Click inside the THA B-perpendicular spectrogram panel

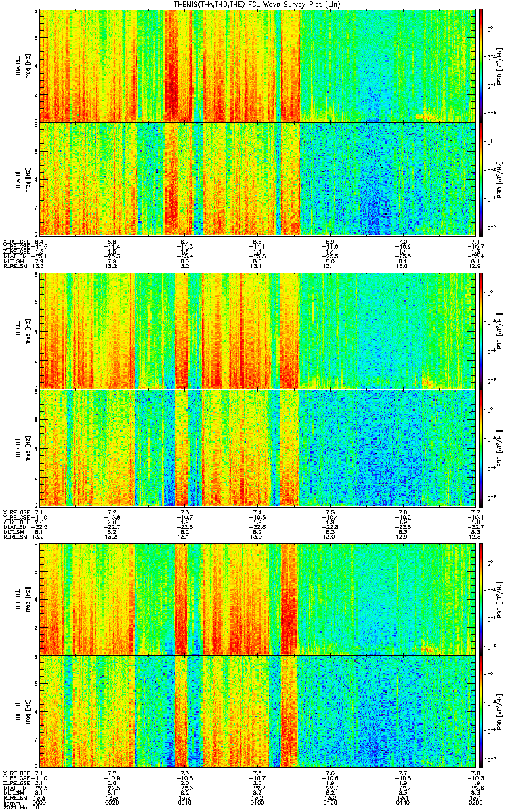click(257, 65)
